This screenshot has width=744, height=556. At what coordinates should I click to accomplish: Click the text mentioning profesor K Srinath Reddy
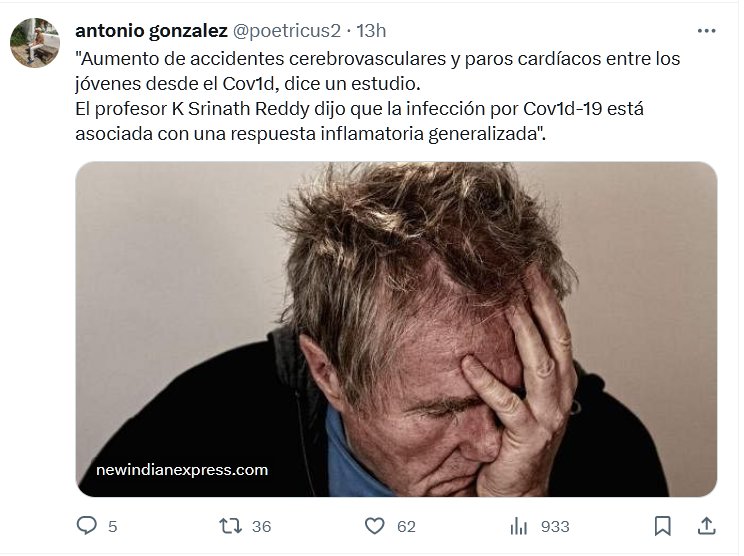click(x=359, y=109)
